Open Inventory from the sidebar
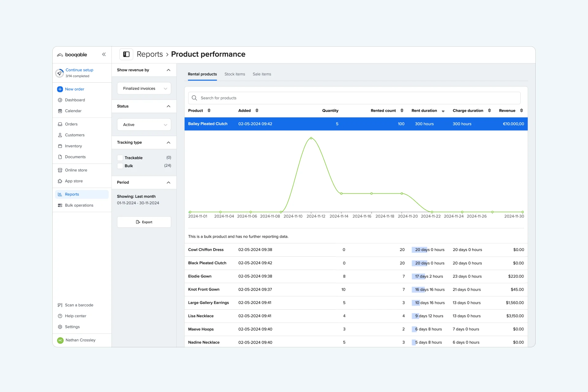588x392 pixels. pyautogui.click(x=73, y=146)
